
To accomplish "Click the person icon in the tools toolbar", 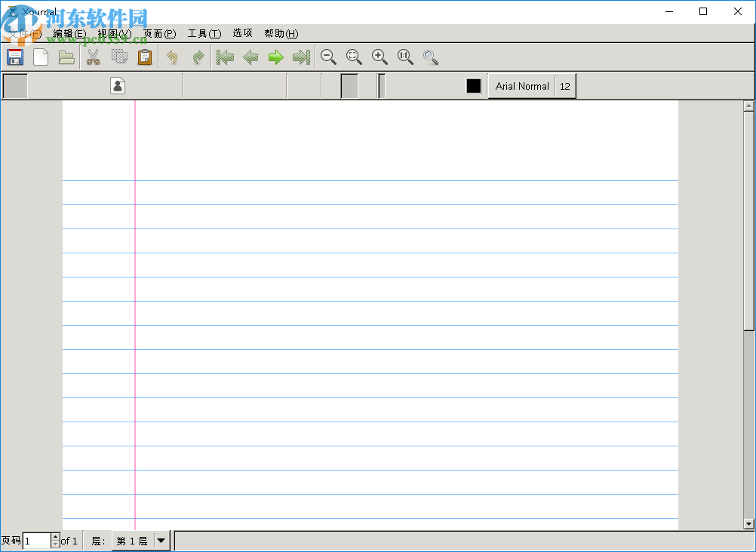I will (118, 86).
